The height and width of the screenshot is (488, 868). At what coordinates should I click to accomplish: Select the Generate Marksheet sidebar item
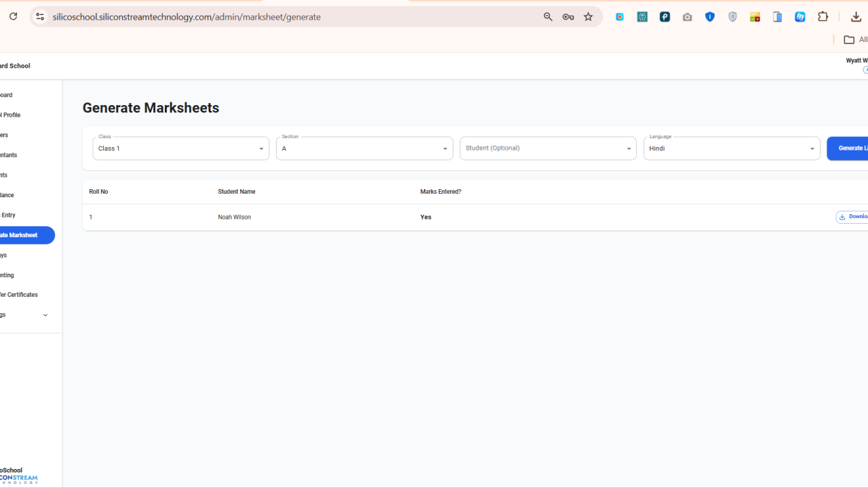(26, 235)
